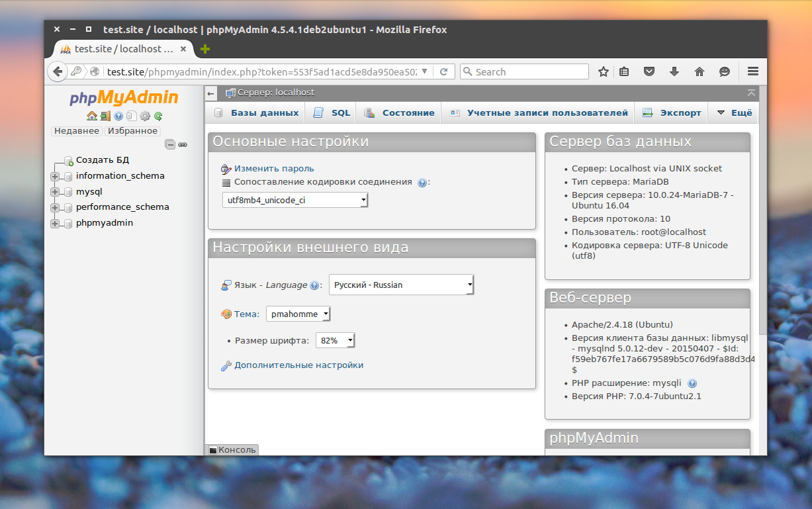Click the Создать БД database icon
Screen dimensions: 812x509
[x=68, y=160]
